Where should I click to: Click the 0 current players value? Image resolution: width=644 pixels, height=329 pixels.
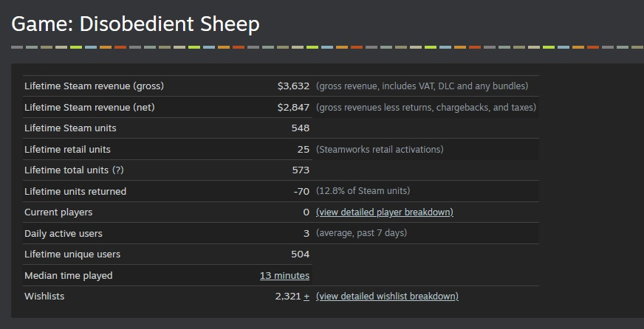[x=306, y=212]
